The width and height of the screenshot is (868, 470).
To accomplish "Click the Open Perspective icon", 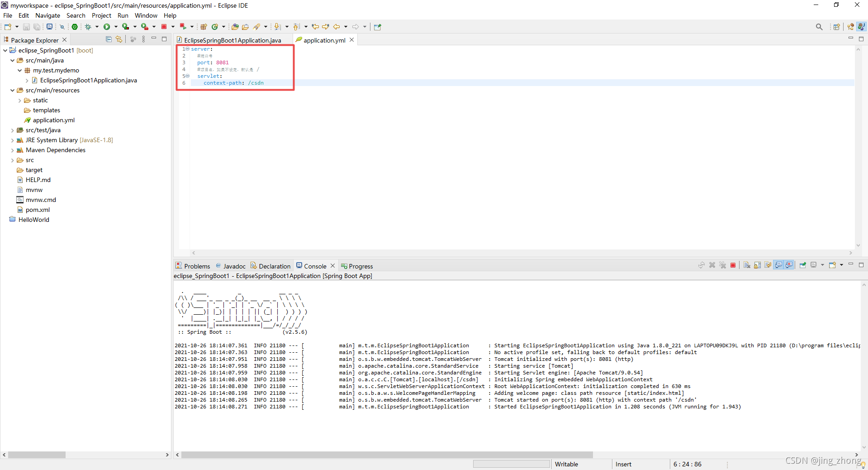I will (x=836, y=27).
